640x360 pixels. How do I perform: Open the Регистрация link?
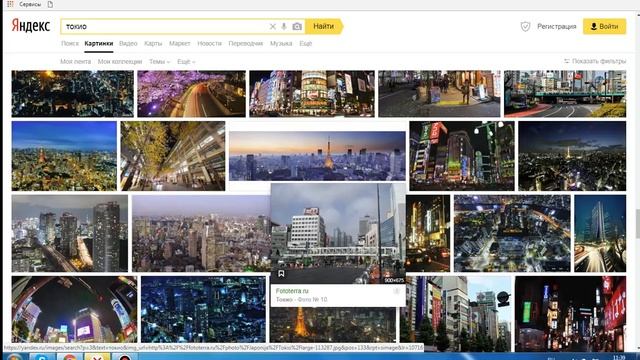pyautogui.click(x=556, y=27)
